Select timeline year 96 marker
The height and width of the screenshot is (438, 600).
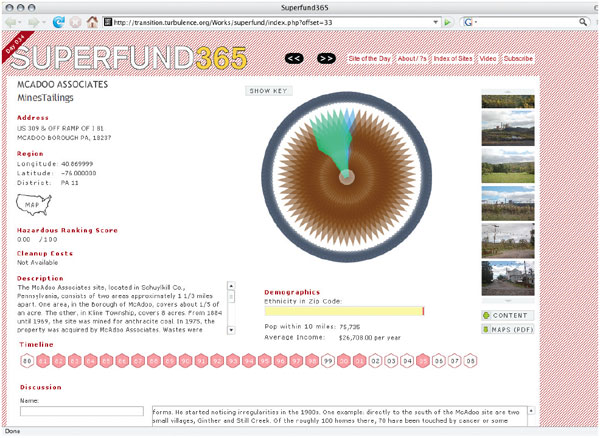click(280, 361)
